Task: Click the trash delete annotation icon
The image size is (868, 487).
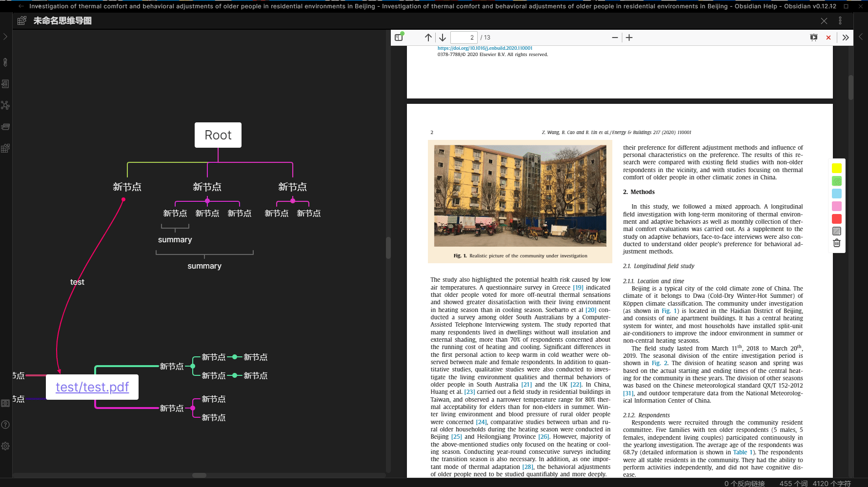Action: pos(837,243)
